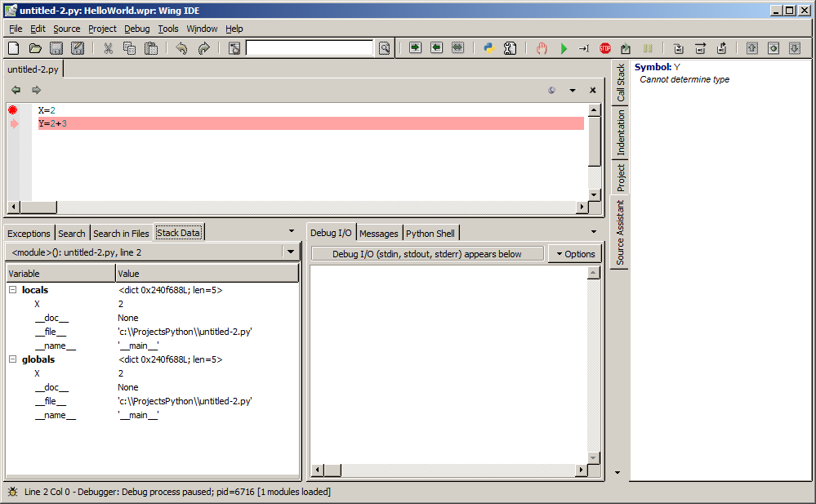The height and width of the screenshot is (504, 816).
Task: Stop the debug process with the red STOP icon
Action: click(604, 48)
